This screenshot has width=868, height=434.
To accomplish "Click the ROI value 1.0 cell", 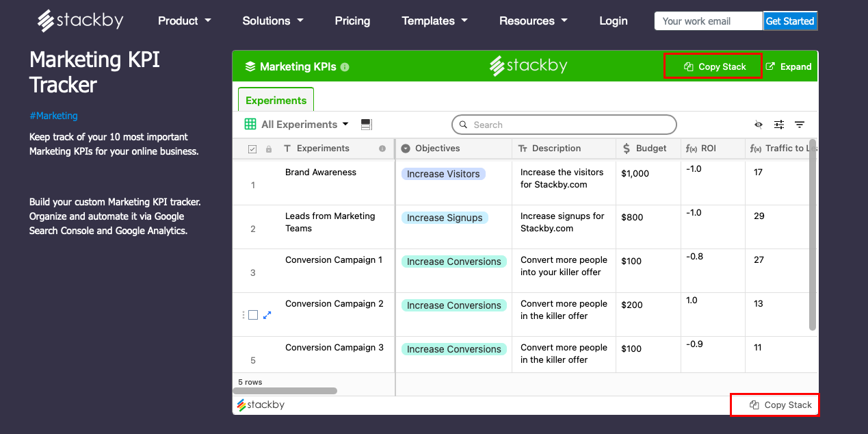I will point(713,314).
